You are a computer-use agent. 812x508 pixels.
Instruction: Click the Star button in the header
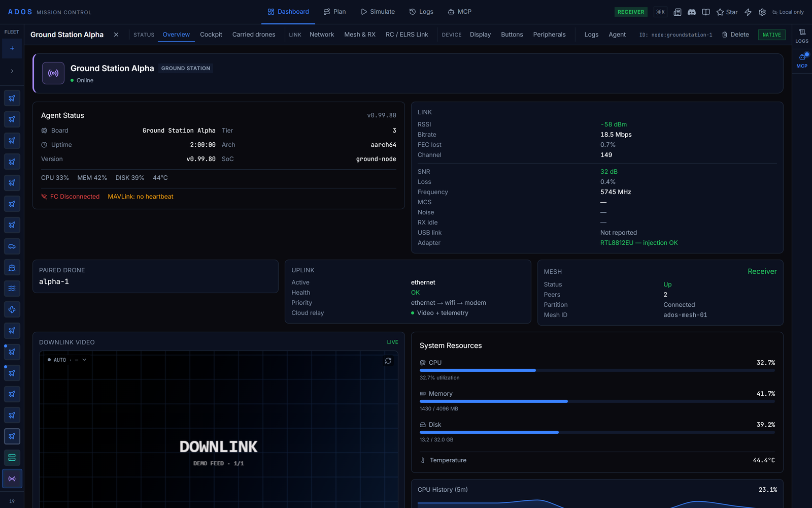tap(727, 12)
